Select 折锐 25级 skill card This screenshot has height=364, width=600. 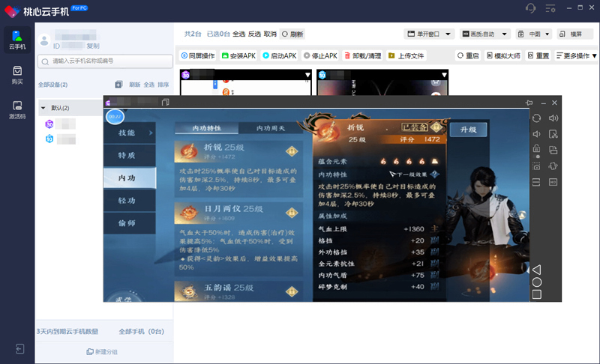(238, 169)
